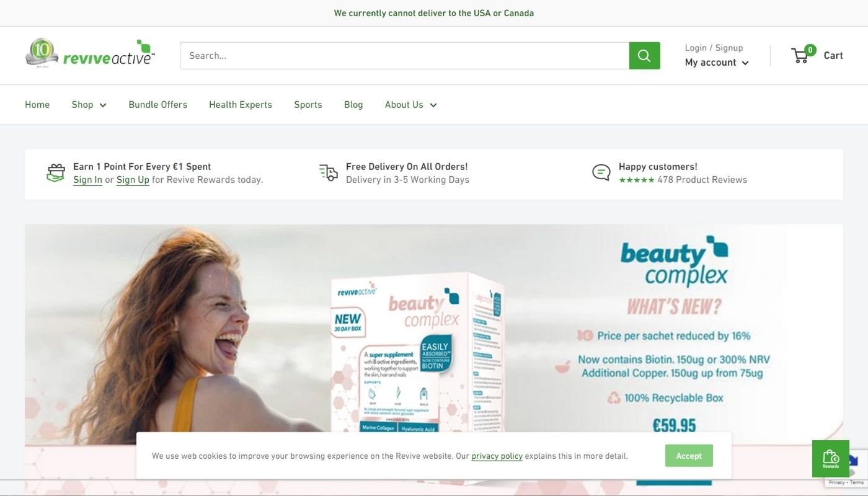Click the delivery truck icon
Screen dimensions: 868x496
click(329, 173)
